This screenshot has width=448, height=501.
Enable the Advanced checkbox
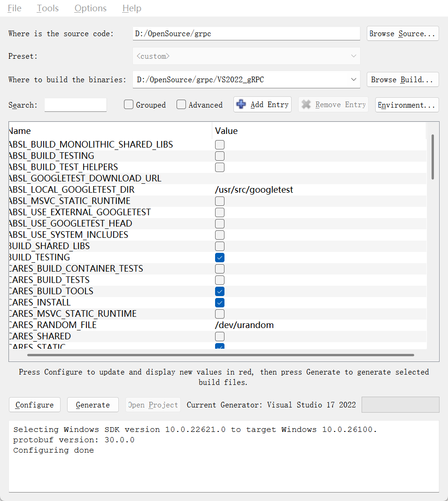pos(181,105)
